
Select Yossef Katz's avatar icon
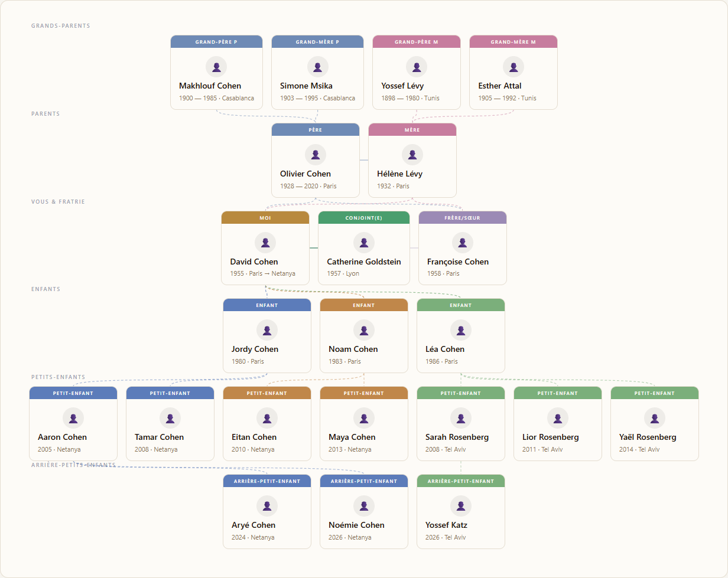click(x=461, y=506)
